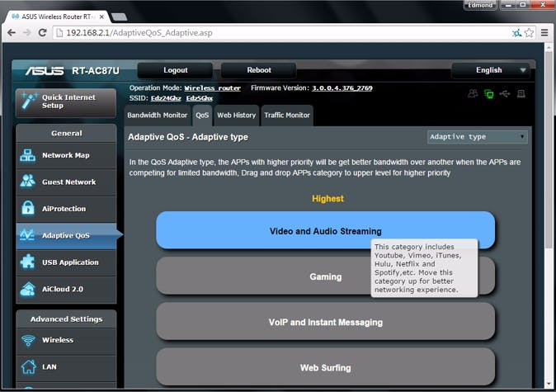Click the guest users status icon
This screenshot has height=392, width=556.
tap(473, 93)
